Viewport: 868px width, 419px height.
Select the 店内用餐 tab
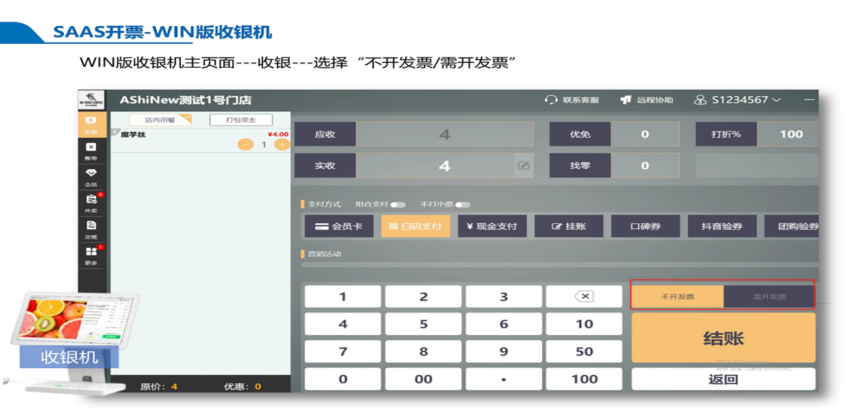point(161,120)
